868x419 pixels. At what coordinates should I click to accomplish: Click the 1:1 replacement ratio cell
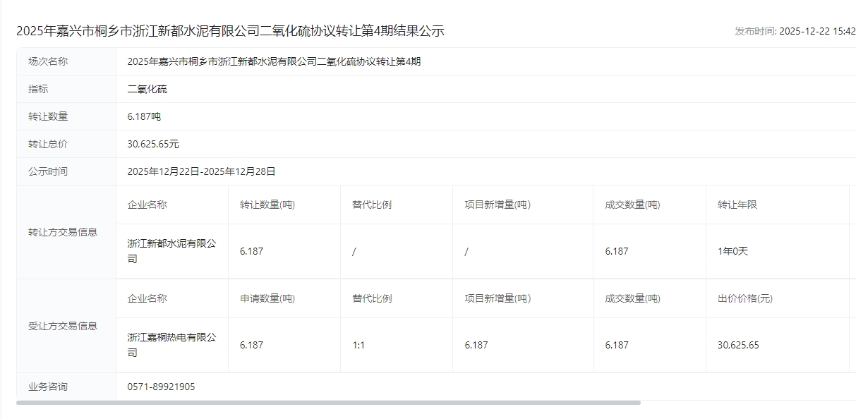click(x=358, y=345)
